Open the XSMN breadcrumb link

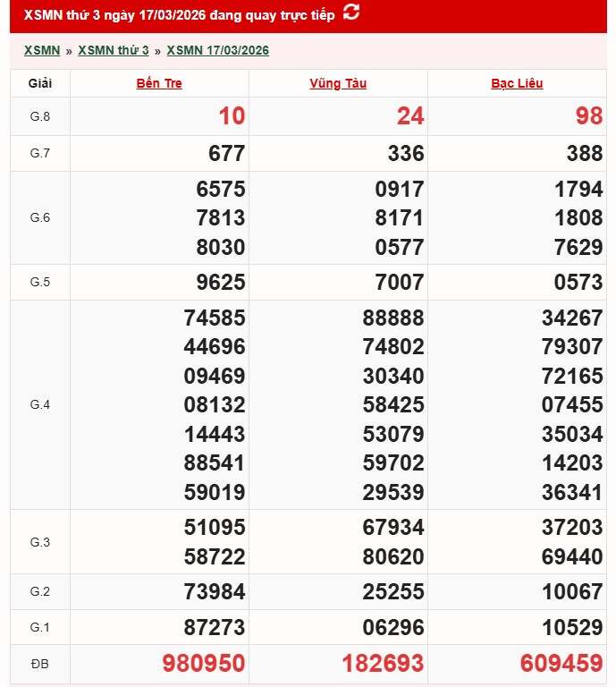(41, 50)
